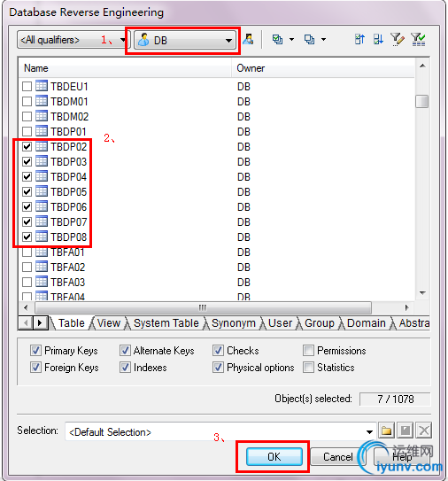
Task: Click the Cancel button
Action: (x=338, y=457)
